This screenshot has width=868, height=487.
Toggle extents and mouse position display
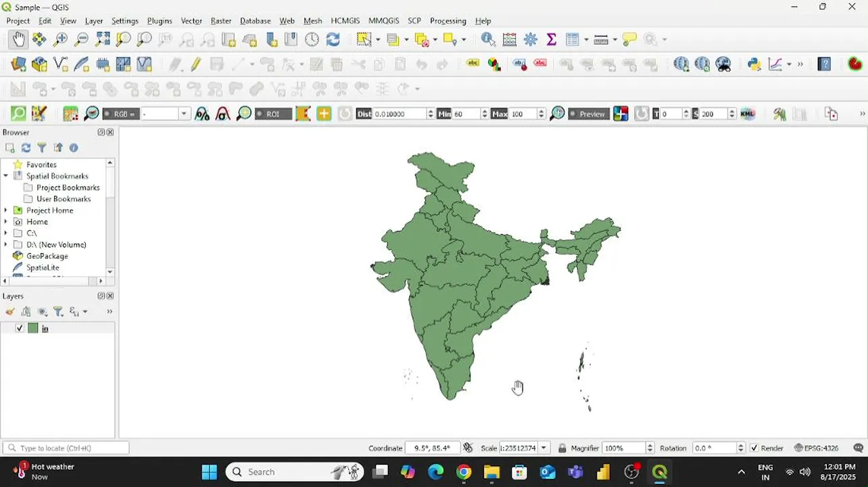click(467, 448)
